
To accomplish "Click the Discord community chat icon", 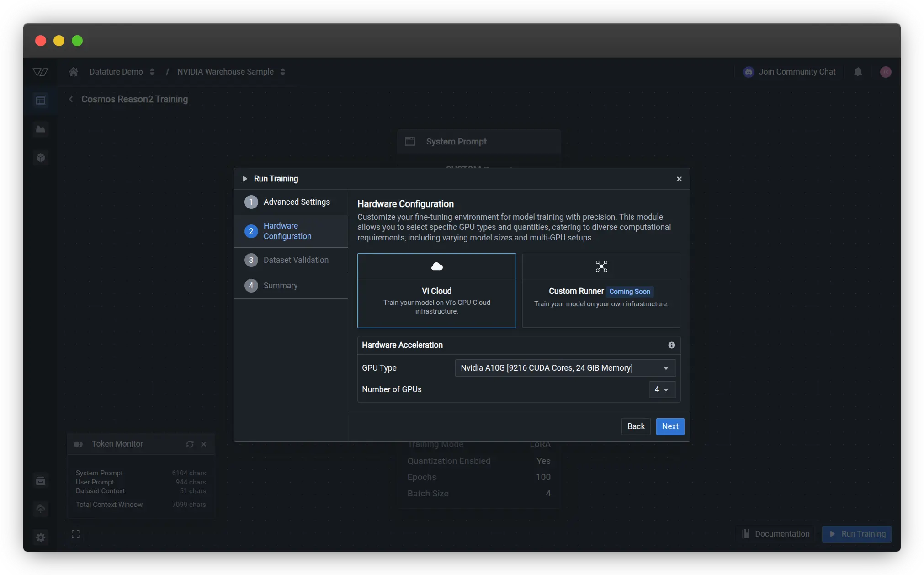I will (x=749, y=72).
